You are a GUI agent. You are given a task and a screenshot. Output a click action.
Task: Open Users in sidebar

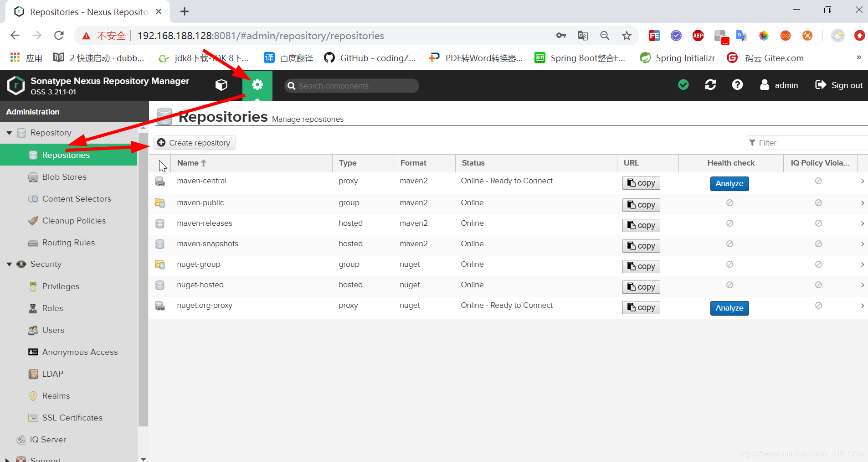pos(68,330)
